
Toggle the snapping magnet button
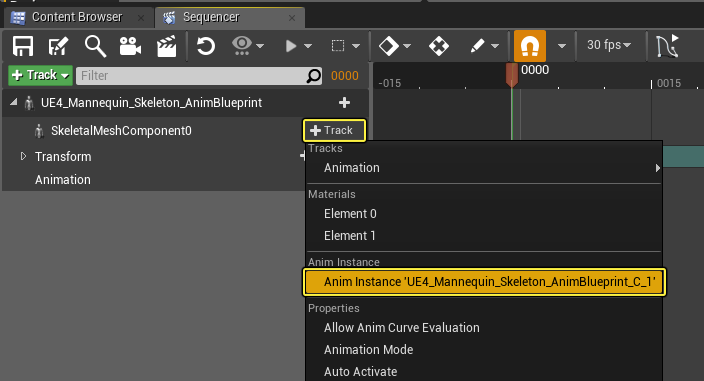pos(530,46)
